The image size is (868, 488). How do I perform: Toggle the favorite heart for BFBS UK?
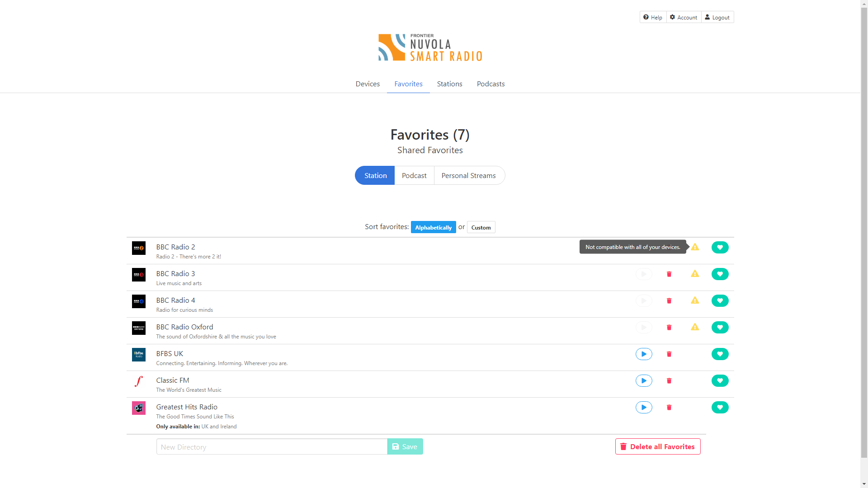click(x=720, y=354)
